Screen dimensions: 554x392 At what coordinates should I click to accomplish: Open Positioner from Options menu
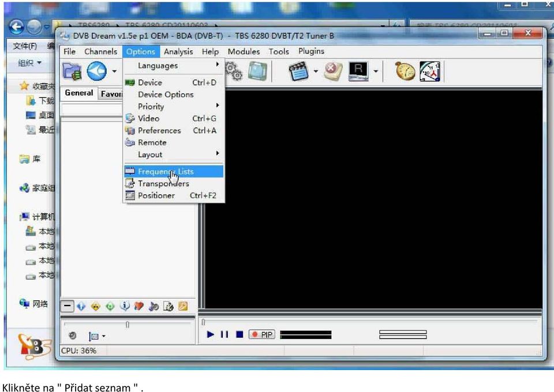[174, 195]
